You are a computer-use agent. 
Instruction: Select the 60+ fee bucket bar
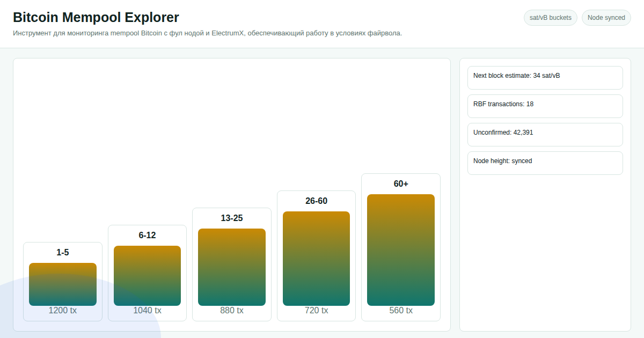401,250
